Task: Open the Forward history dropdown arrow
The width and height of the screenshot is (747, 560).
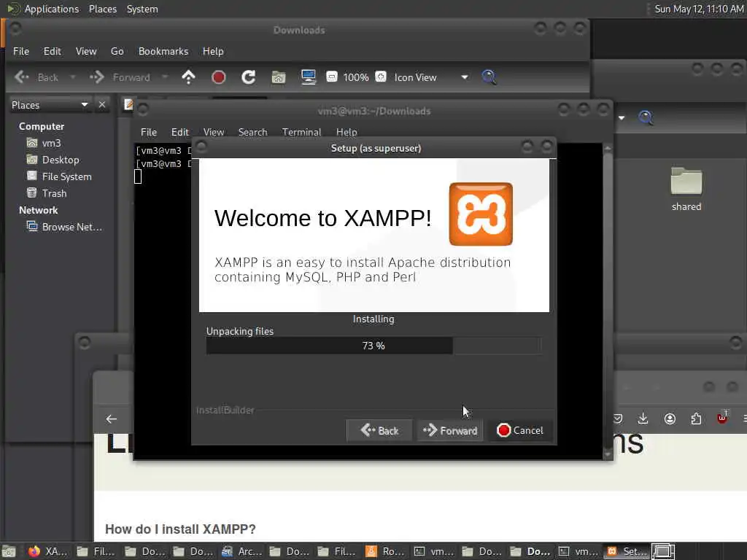Action: click(x=164, y=77)
